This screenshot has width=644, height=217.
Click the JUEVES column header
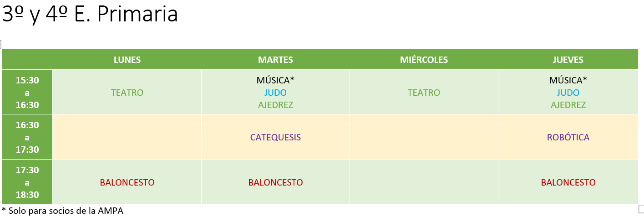click(568, 60)
